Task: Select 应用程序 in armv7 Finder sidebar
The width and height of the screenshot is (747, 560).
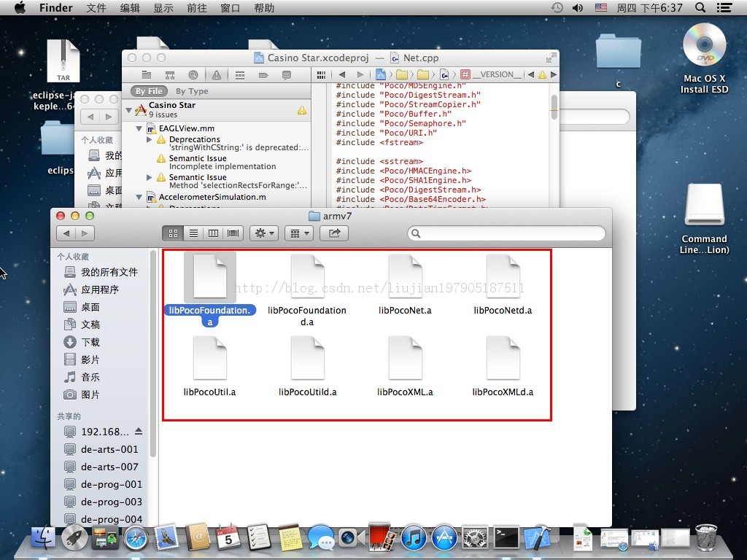Action: click(100, 289)
